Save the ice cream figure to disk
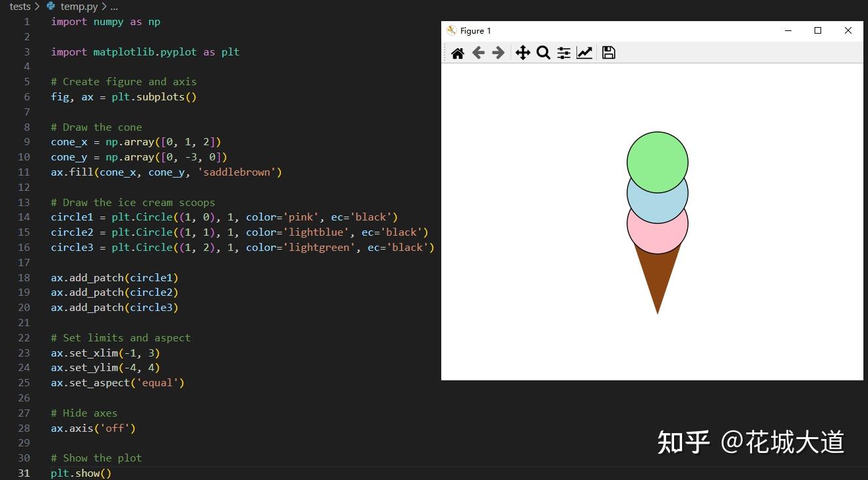The image size is (868, 480). pos(608,53)
